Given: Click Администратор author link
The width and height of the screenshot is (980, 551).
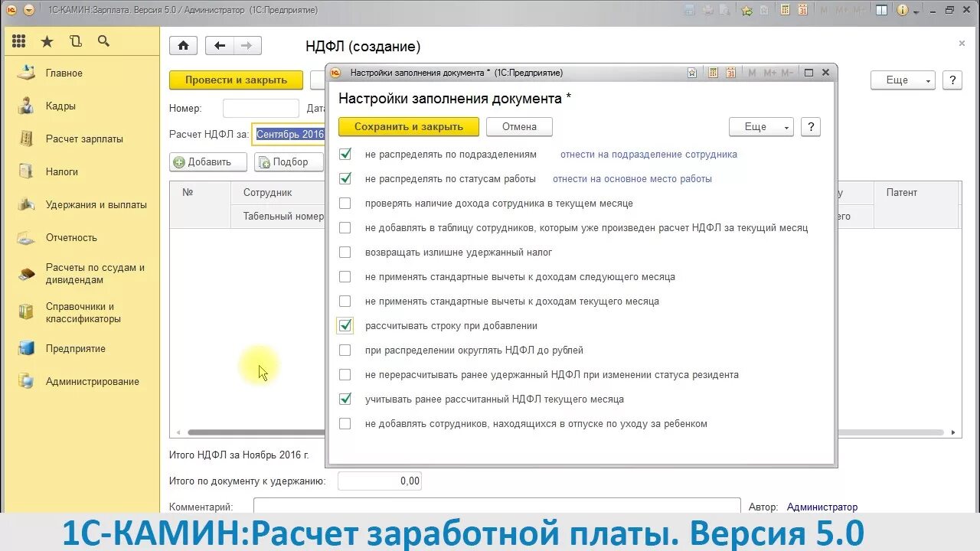Looking at the screenshot, I should tap(822, 507).
